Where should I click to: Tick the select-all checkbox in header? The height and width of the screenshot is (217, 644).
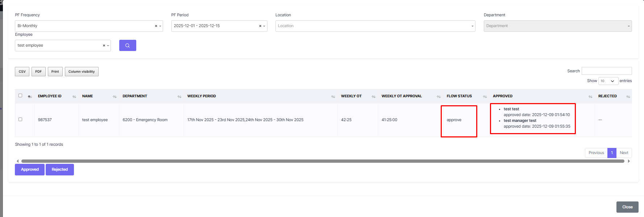click(20, 96)
